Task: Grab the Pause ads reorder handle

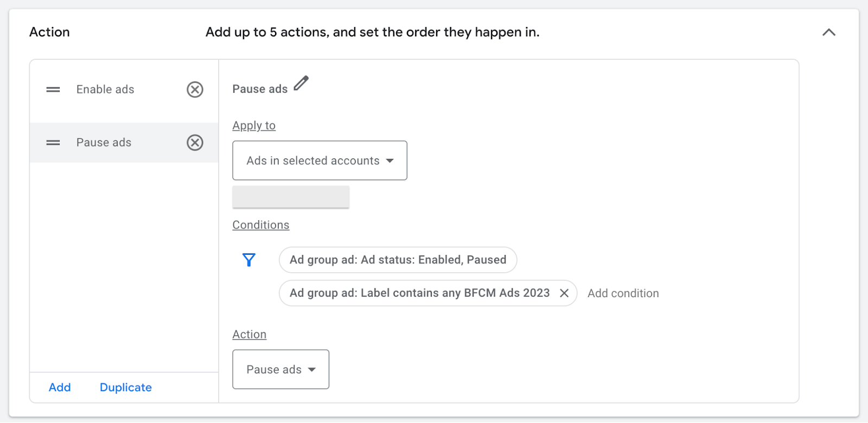Action: pyautogui.click(x=53, y=143)
